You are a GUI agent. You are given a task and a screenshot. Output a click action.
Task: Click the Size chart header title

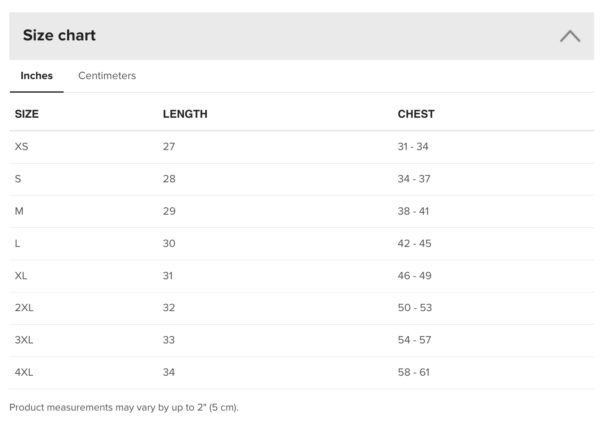[59, 36]
